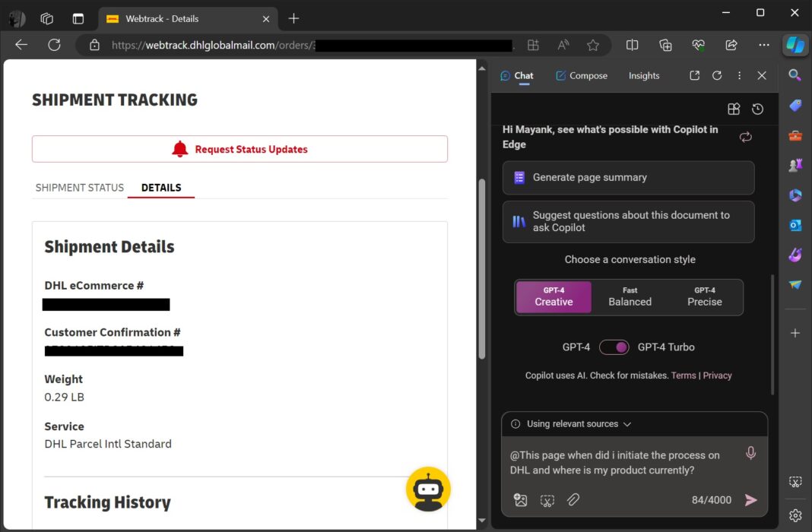Click the page vertical scrollbar thumb
Viewport: 812px width, 532px height.
482,269
